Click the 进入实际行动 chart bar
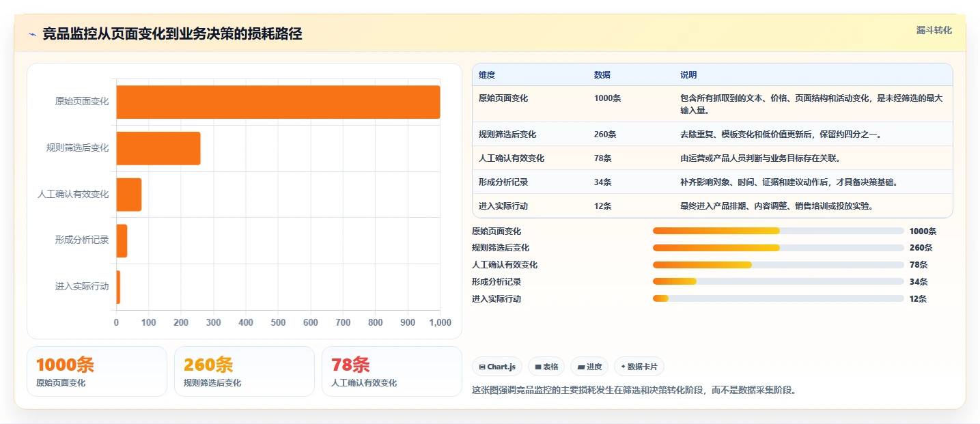 point(118,287)
